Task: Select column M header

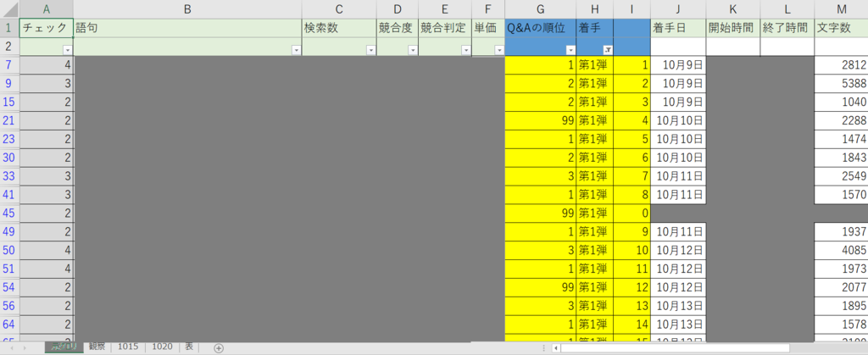Action: [841, 8]
